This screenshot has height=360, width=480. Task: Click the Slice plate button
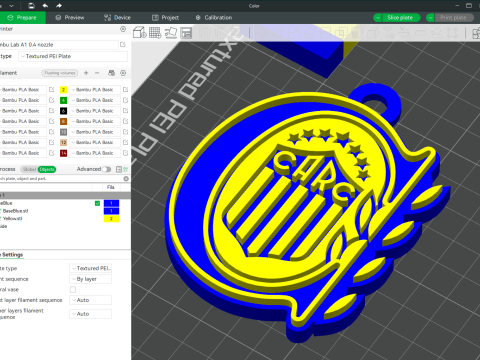point(400,18)
